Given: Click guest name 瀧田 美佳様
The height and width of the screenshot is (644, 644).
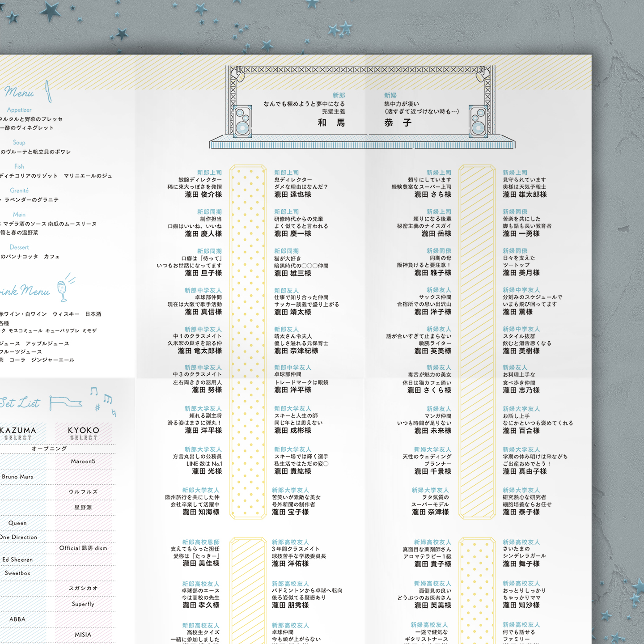Looking at the screenshot, I should point(201,563).
